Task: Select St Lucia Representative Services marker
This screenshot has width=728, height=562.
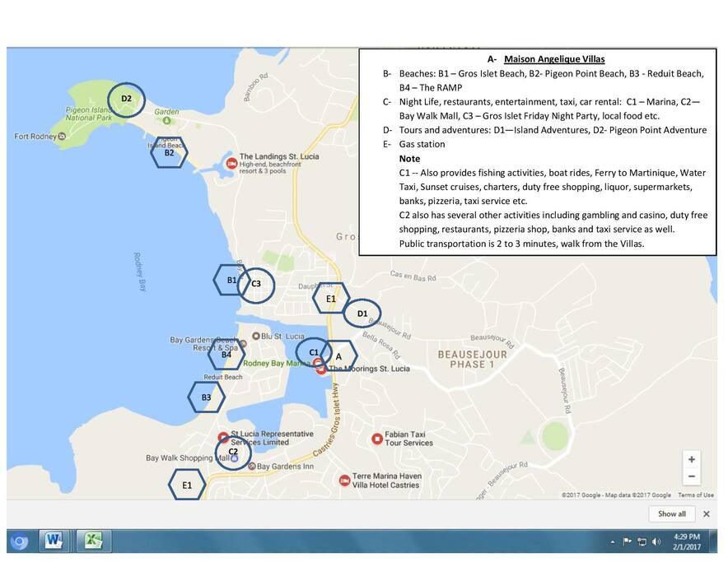Action: (x=223, y=437)
